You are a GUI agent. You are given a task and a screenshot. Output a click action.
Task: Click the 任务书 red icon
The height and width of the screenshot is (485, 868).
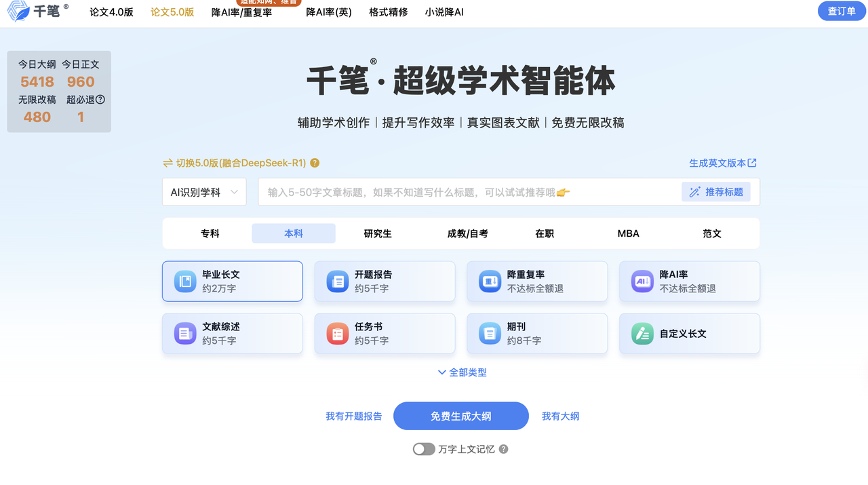click(338, 334)
